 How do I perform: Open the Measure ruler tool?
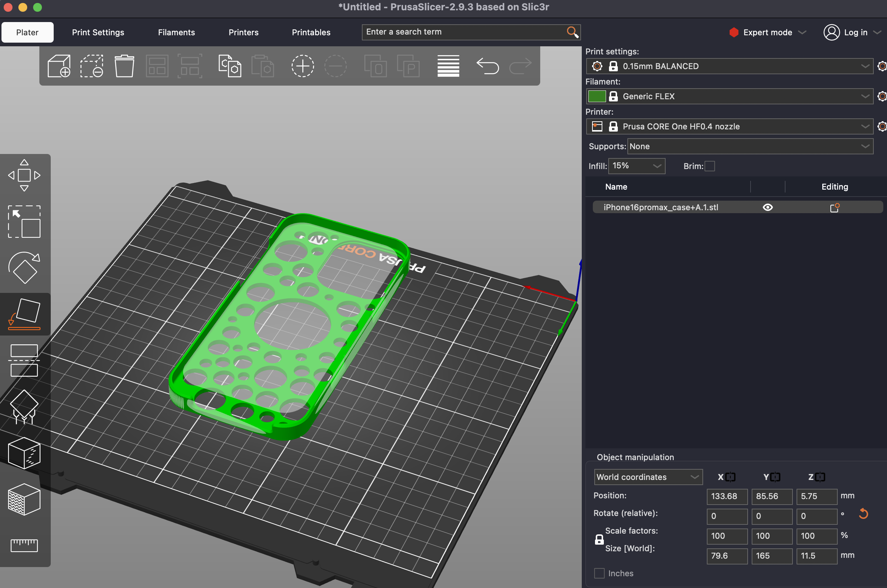[x=24, y=545]
